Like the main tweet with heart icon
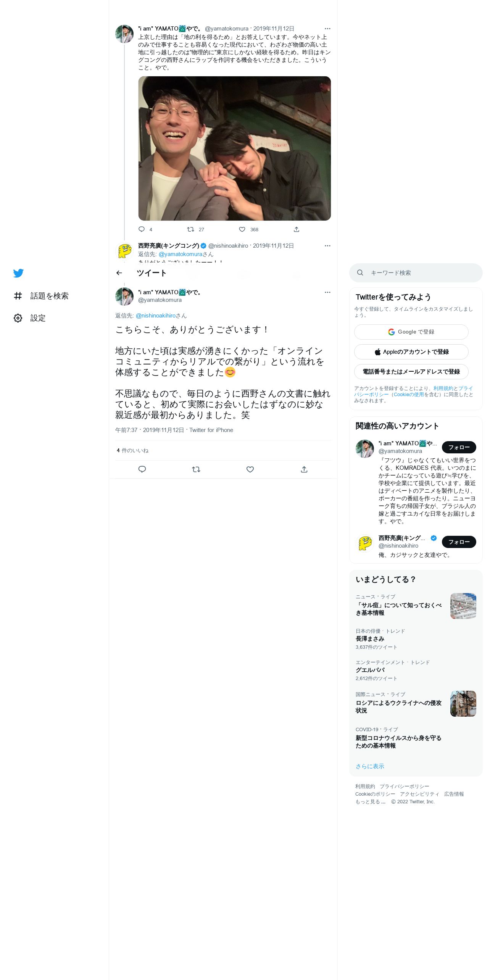Viewport: 490px width, 980px height. tap(250, 469)
